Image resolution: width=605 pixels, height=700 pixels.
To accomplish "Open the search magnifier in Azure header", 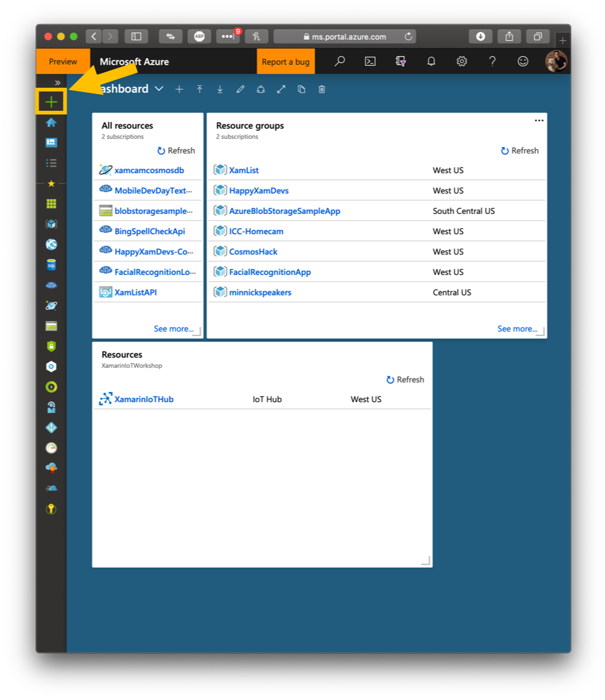I will coord(340,61).
